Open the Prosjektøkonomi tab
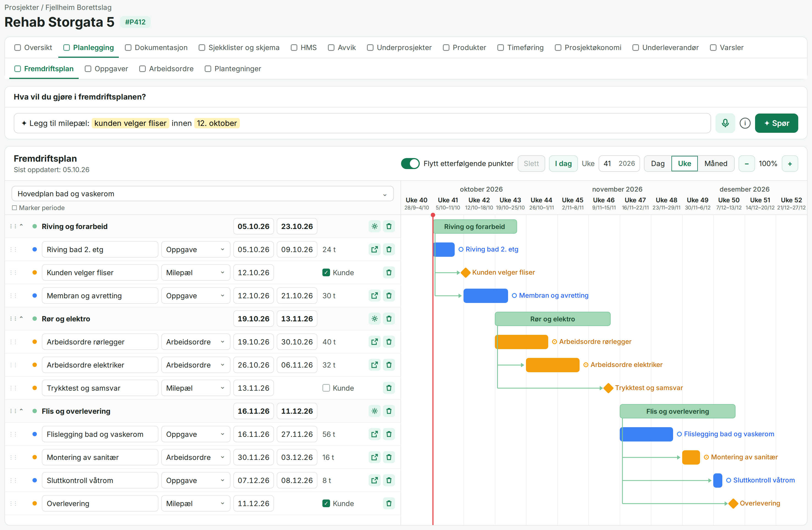This screenshot has height=530, width=812. pos(588,48)
